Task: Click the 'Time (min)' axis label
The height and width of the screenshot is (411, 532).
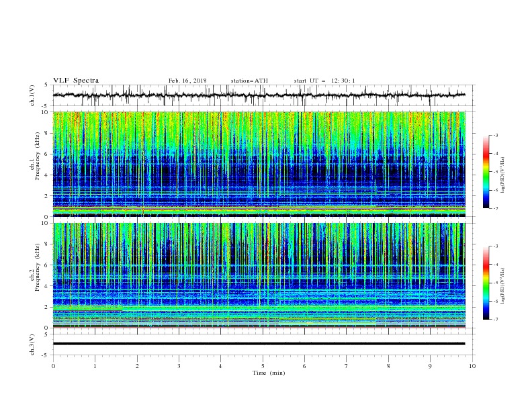Action: (x=269, y=373)
